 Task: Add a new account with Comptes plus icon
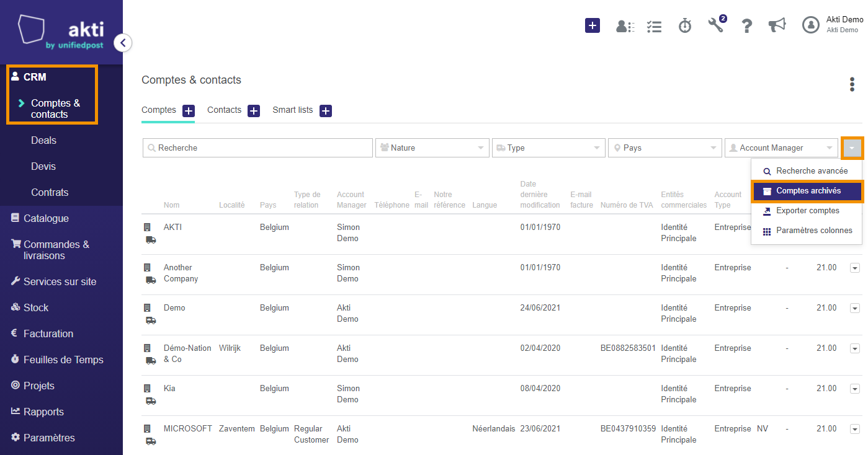point(189,111)
